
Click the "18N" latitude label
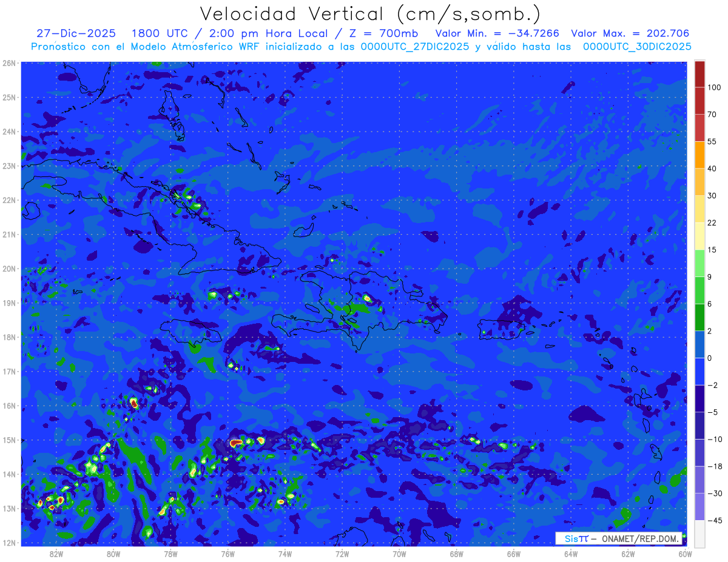(9, 337)
